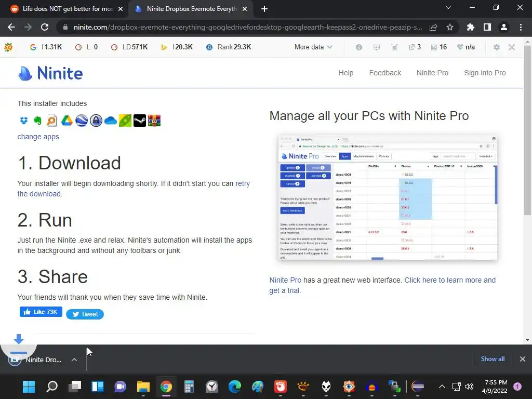Click the Google Drive icon in installer list

(x=67, y=121)
